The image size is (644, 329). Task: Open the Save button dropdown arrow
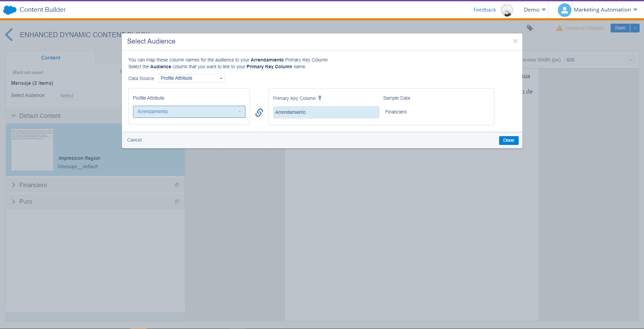[x=635, y=28]
